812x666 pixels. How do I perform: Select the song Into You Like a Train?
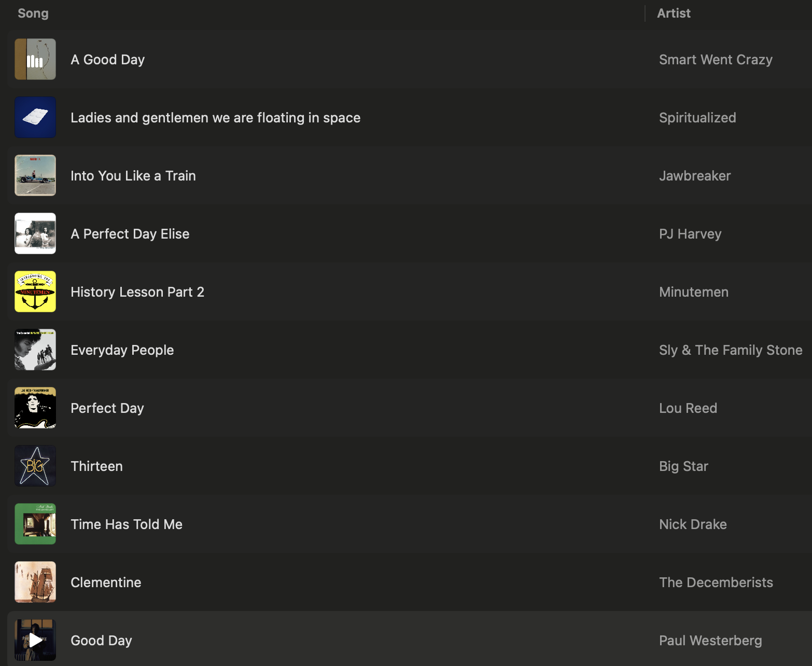point(133,176)
